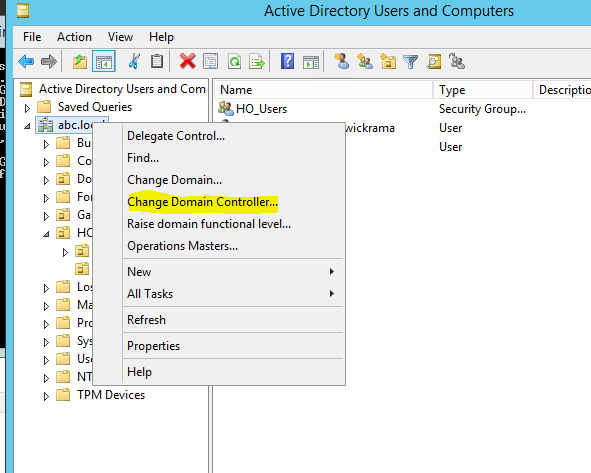Collapse the abc.local domain node
The height and width of the screenshot is (473, 591).
pyautogui.click(x=27, y=126)
